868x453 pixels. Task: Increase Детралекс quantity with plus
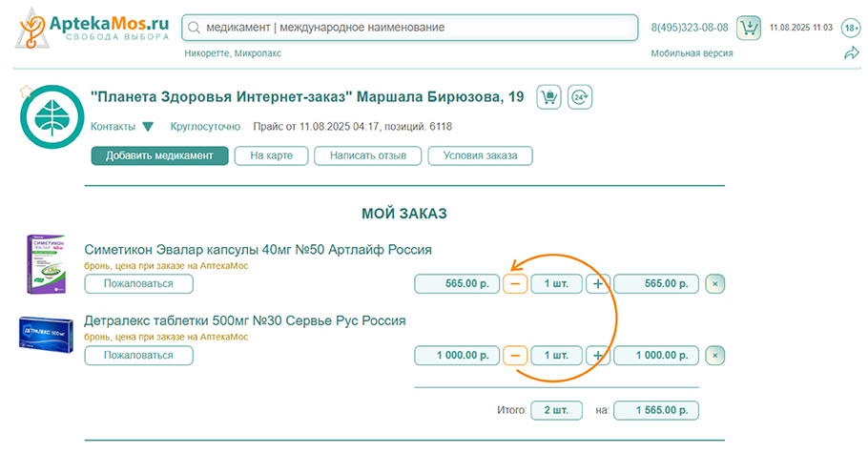click(598, 355)
